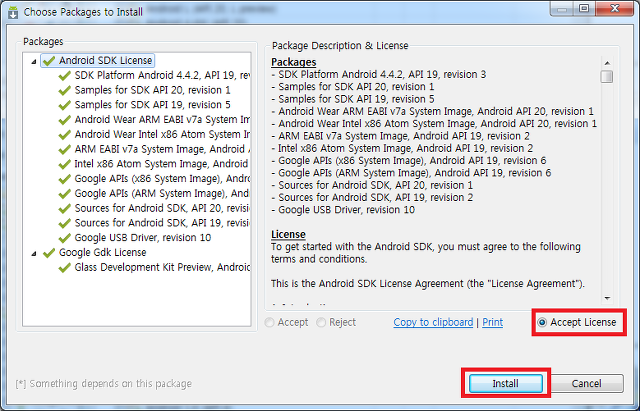This screenshot has width=640, height=411.
Task: Close the Choose Packages to Install dialog
Action: 615,9
